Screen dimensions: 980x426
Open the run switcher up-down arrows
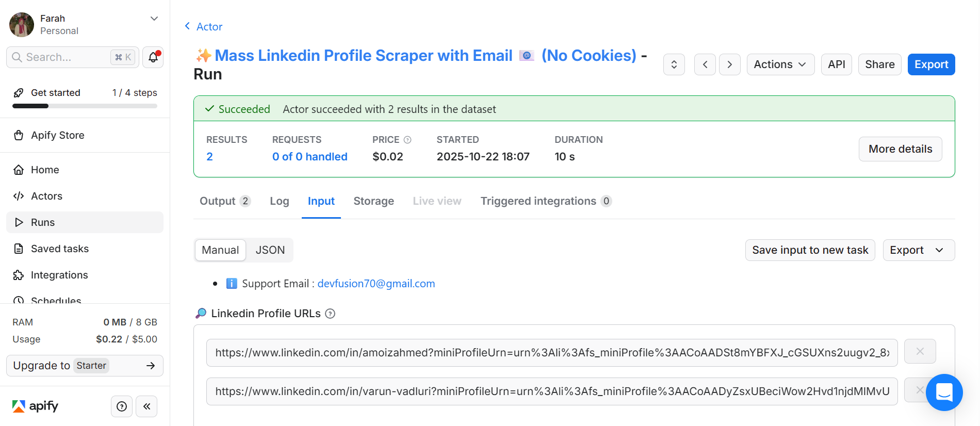point(674,64)
